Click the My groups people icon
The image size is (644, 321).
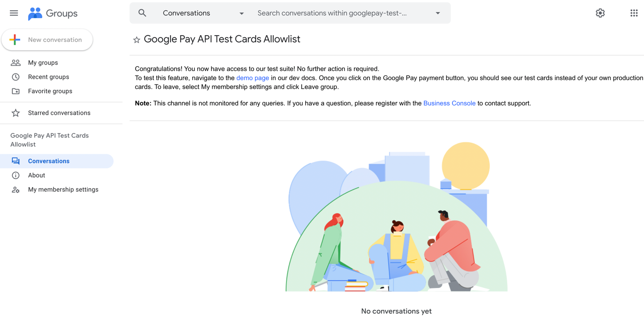point(16,63)
